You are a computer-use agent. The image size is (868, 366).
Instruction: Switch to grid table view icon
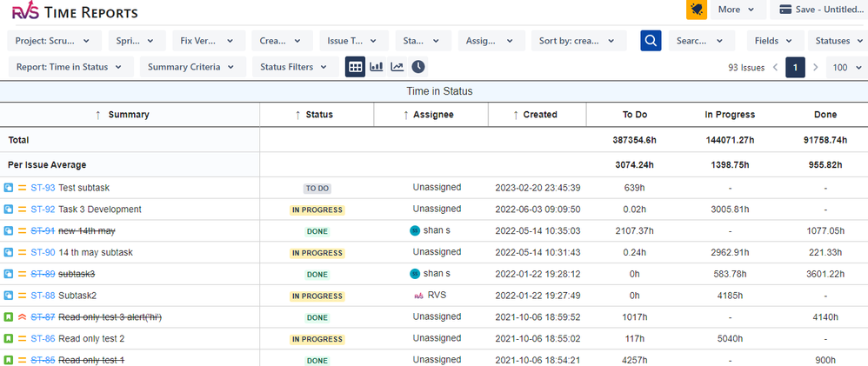(355, 67)
